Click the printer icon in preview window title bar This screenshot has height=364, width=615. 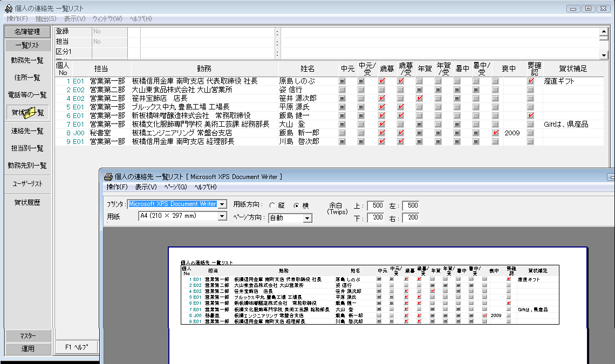pyautogui.click(x=108, y=177)
